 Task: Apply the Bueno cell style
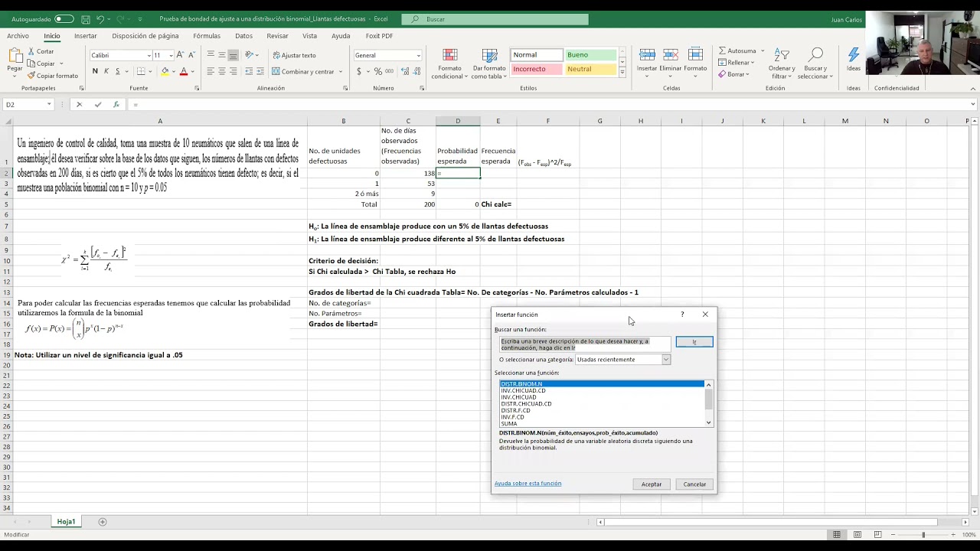(x=590, y=55)
